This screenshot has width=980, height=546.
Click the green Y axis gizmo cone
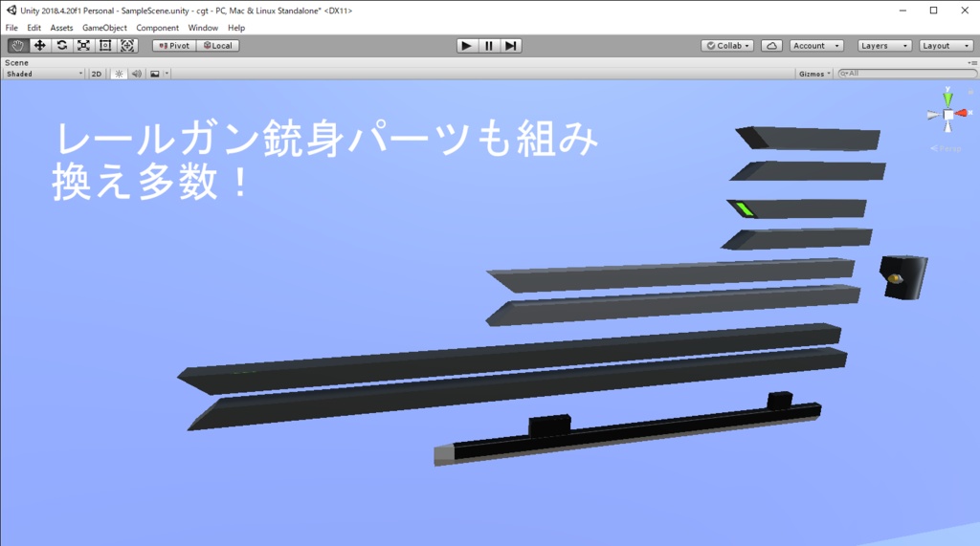[x=948, y=98]
